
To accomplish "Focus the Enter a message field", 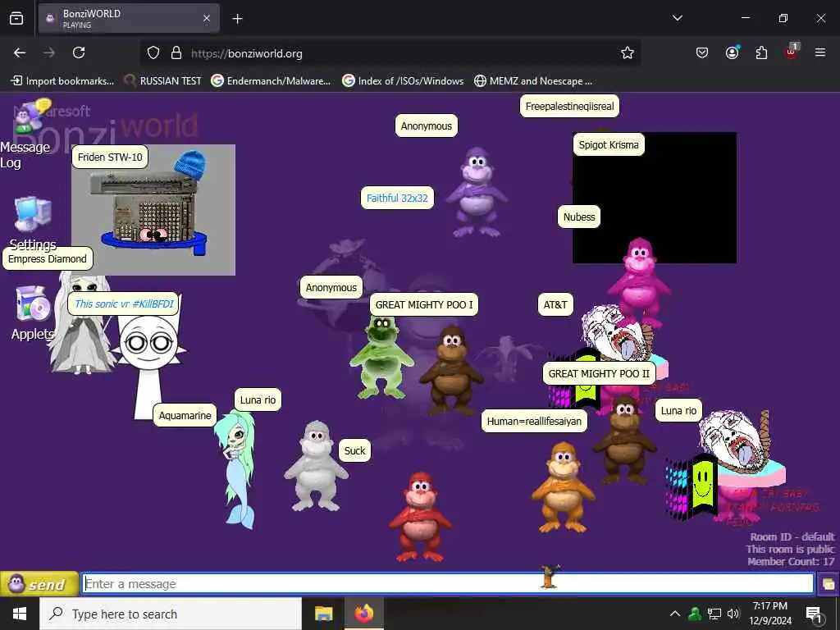I will click(x=447, y=583).
